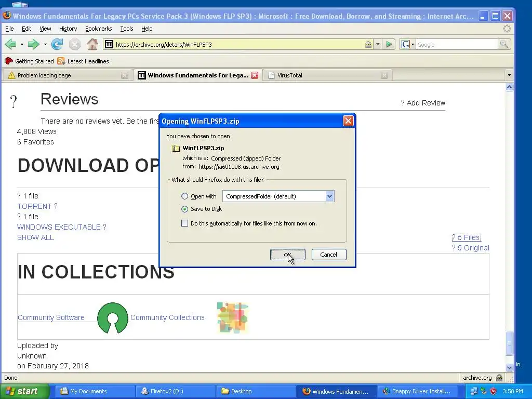
Task: Click the 5 Files link
Action: [x=467, y=237]
